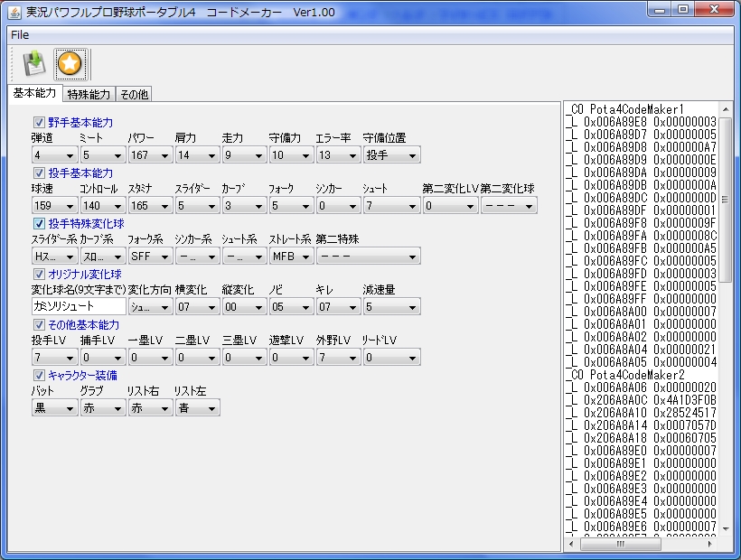Click the orange star toolbar icon
741x560 pixels.
point(70,63)
